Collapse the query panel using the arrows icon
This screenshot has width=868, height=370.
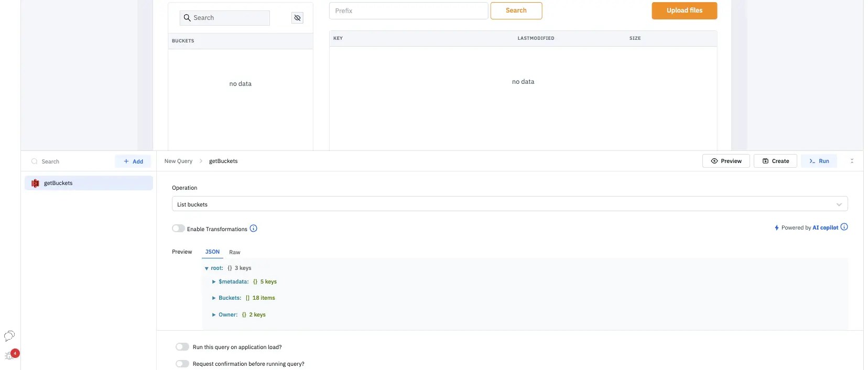[x=852, y=161]
